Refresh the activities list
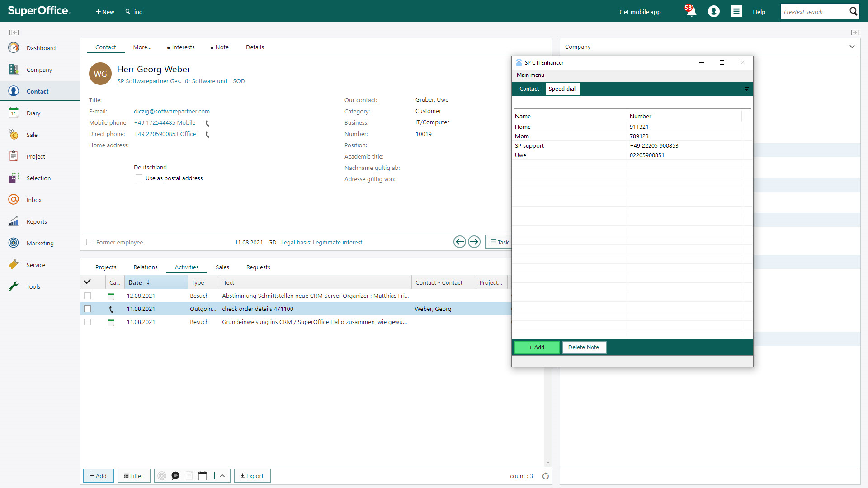Viewport: 868px width, 488px height. (546, 476)
